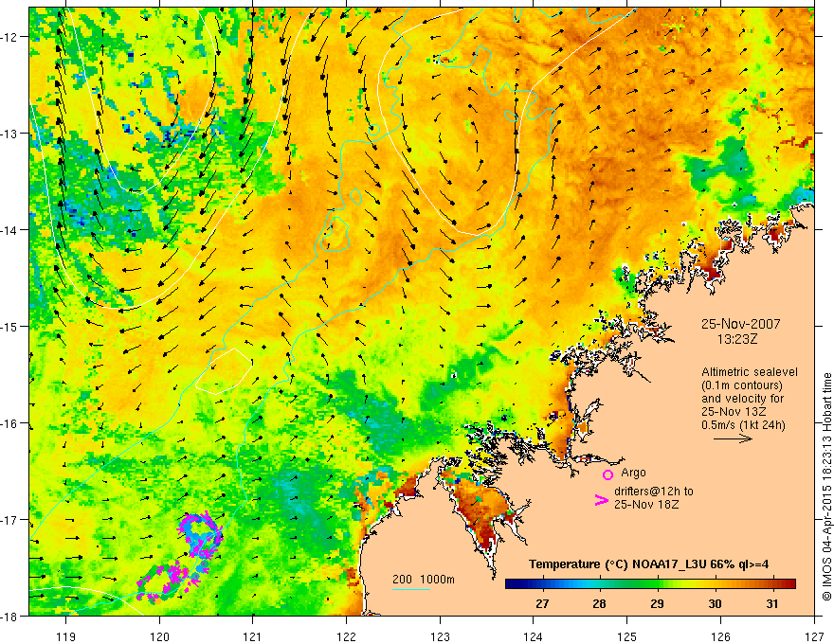Click longitude axis label '124'
Image resolution: width=834 pixels, height=644 pixels.
pyautogui.click(x=534, y=636)
